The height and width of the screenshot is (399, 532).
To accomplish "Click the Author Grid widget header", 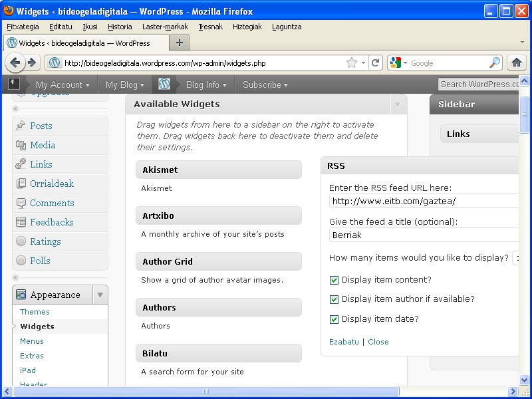I will pyautogui.click(x=219, y=261).
